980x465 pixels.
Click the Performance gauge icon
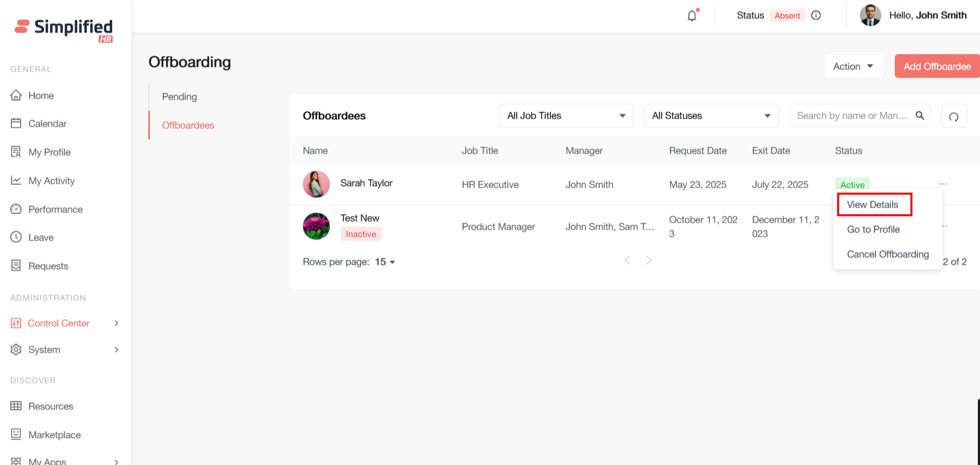pos(16,209)
